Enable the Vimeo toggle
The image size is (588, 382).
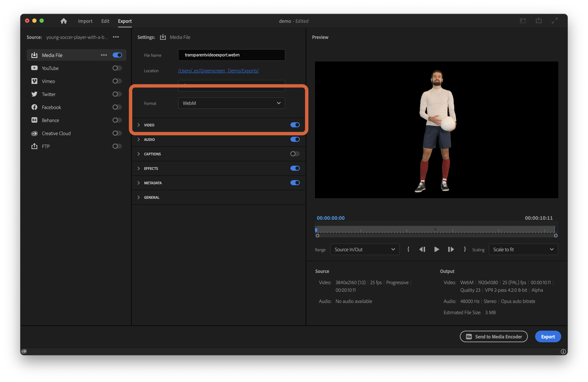tap(117, 81)
